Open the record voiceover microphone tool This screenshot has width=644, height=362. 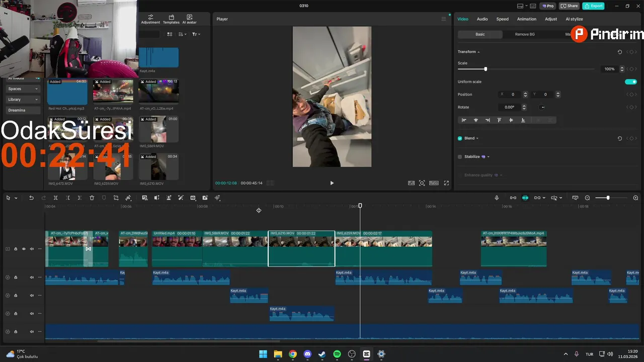[x=497, y=198]
